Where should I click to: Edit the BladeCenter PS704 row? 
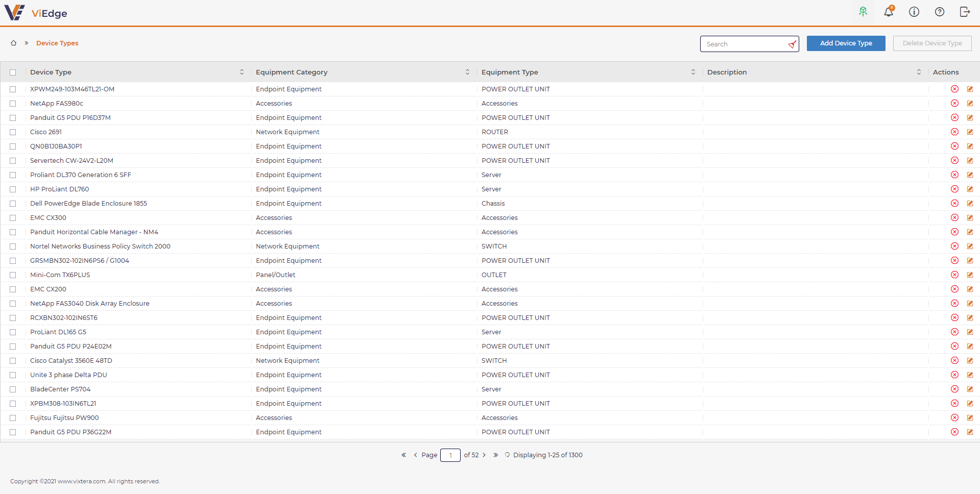(970, 389)
